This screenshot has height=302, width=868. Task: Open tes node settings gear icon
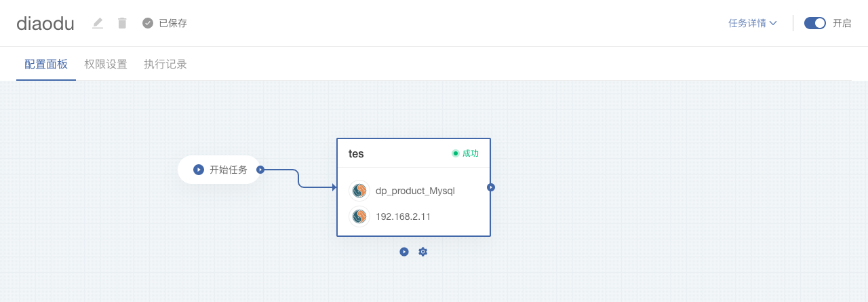tap(423, 252)
